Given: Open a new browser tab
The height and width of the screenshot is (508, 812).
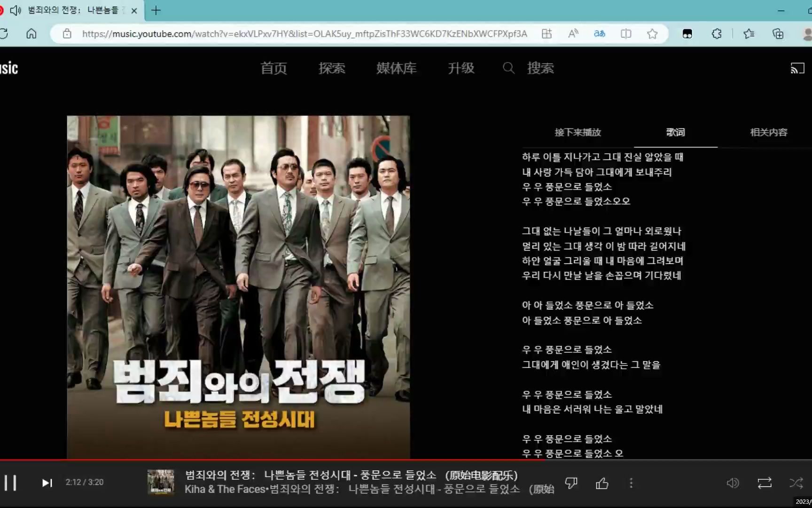Looking at the screenshot, I should point(156,10).
